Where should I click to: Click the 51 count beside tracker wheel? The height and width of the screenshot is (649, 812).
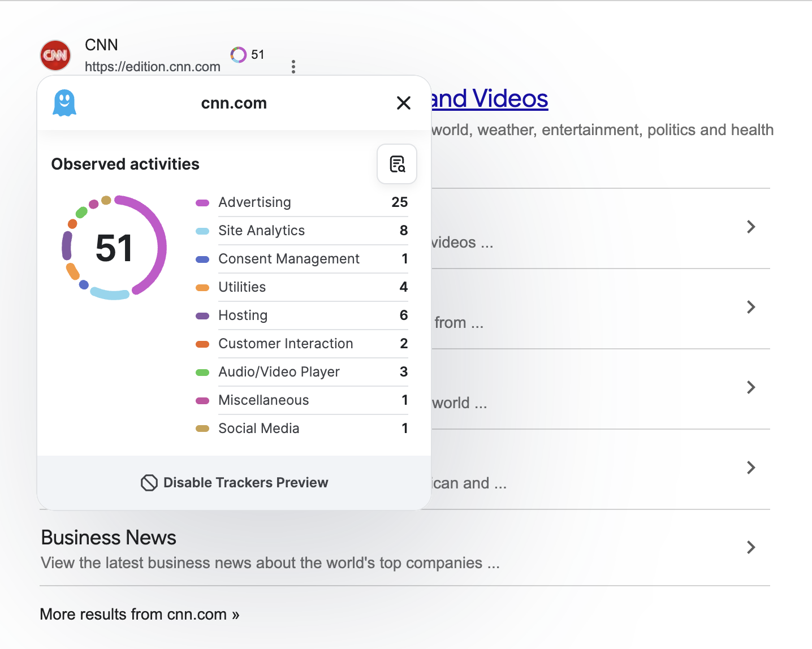tap(258, 55)
